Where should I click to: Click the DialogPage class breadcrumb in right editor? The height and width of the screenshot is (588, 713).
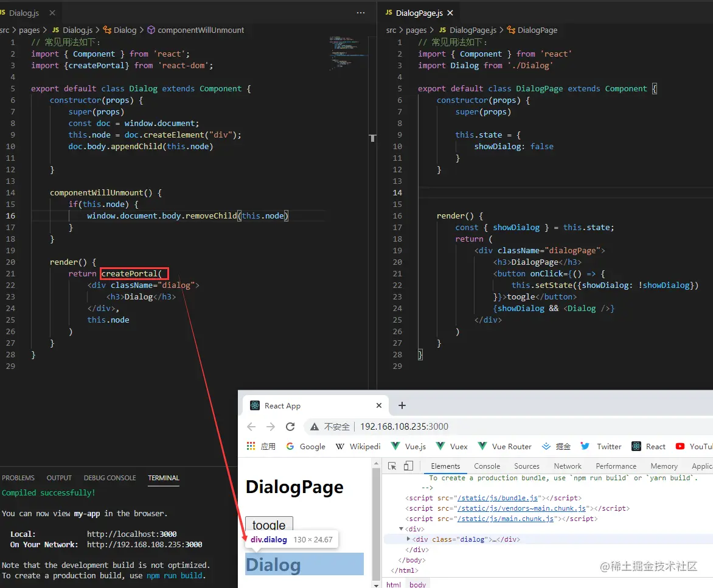pos(532,30)
